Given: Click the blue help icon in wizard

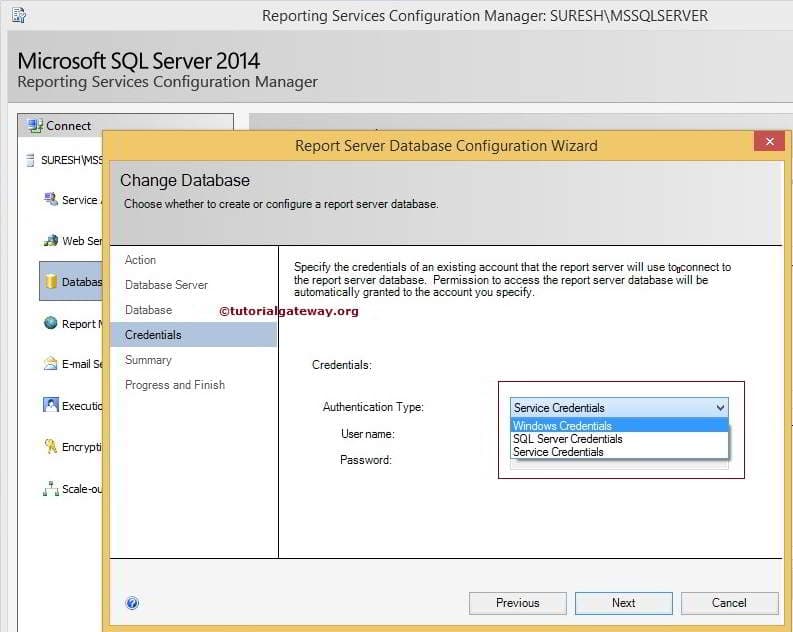Looking at the screenshot, I should [x=132, y=603].
